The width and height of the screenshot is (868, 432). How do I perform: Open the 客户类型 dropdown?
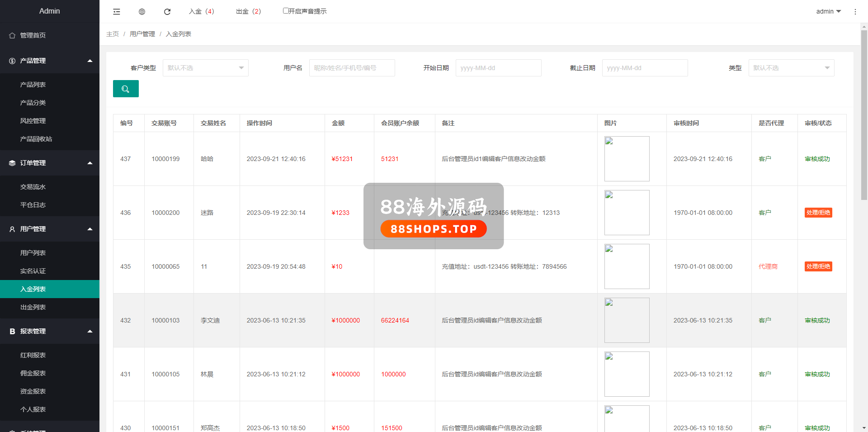tap(205, 68)
